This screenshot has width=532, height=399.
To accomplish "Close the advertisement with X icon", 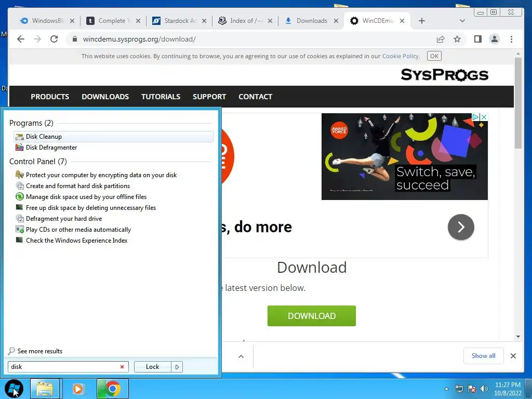I will tap(484, 117).
